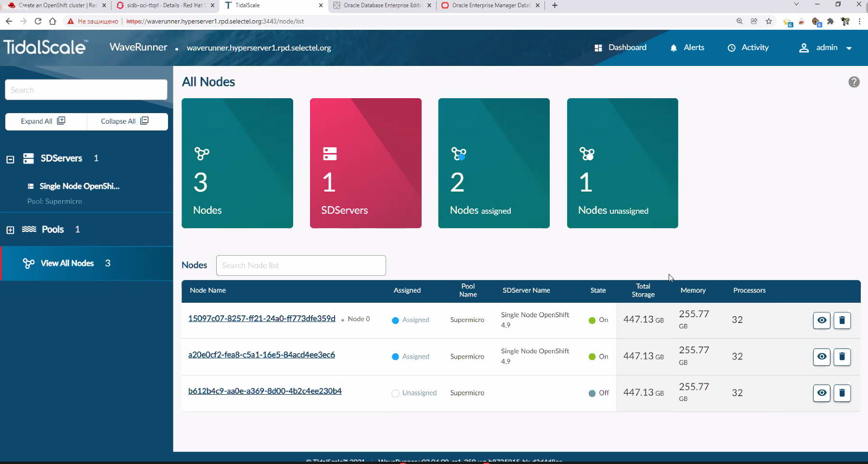
Task: Select Single Node OpenShi... server in sidebar
Action: (x=79, y=186)
